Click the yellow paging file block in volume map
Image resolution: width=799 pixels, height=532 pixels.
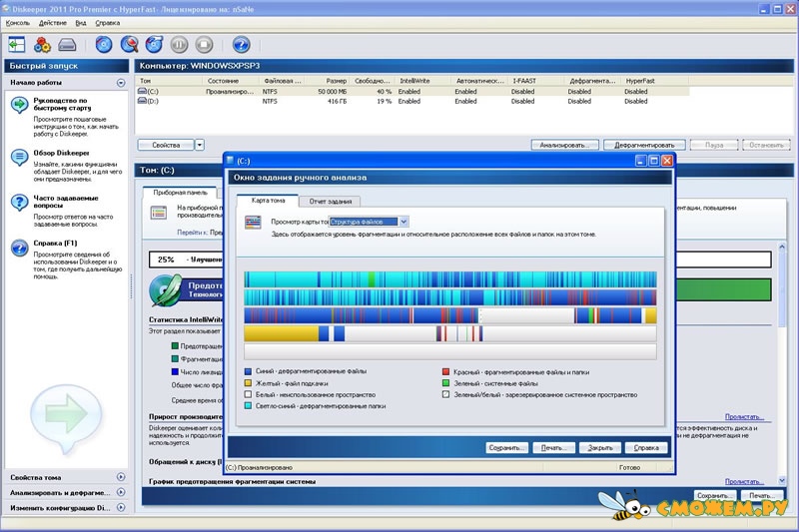pyautogui.click(x=282, y=333)
